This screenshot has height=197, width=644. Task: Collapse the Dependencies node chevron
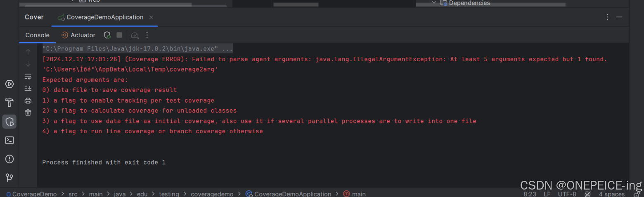pyautogui.click(x=434, y=3)
